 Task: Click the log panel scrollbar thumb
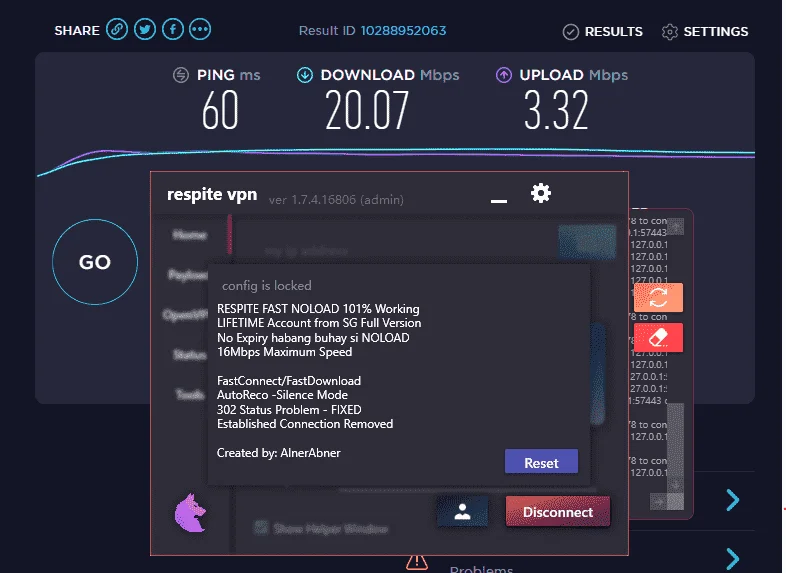pyautogui.click(x=675, y=439)
